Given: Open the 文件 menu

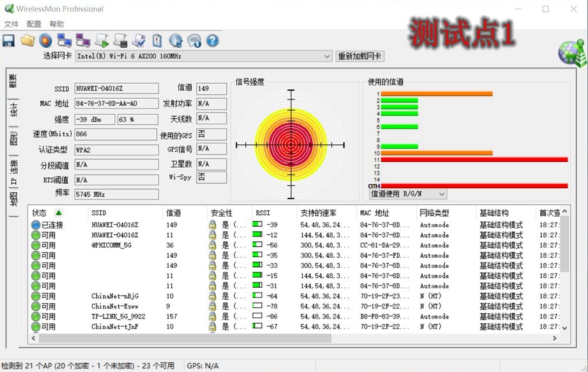Looking at the screenshot, I should pyautogui.click(x=11, y=24).
